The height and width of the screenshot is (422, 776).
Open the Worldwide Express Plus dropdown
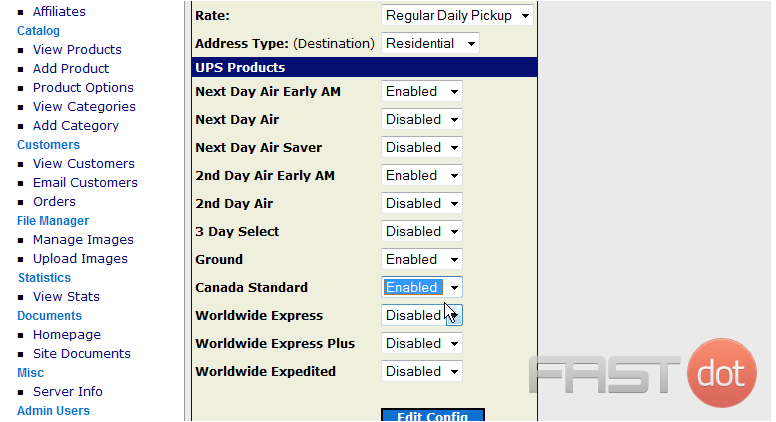coord(422,343)
